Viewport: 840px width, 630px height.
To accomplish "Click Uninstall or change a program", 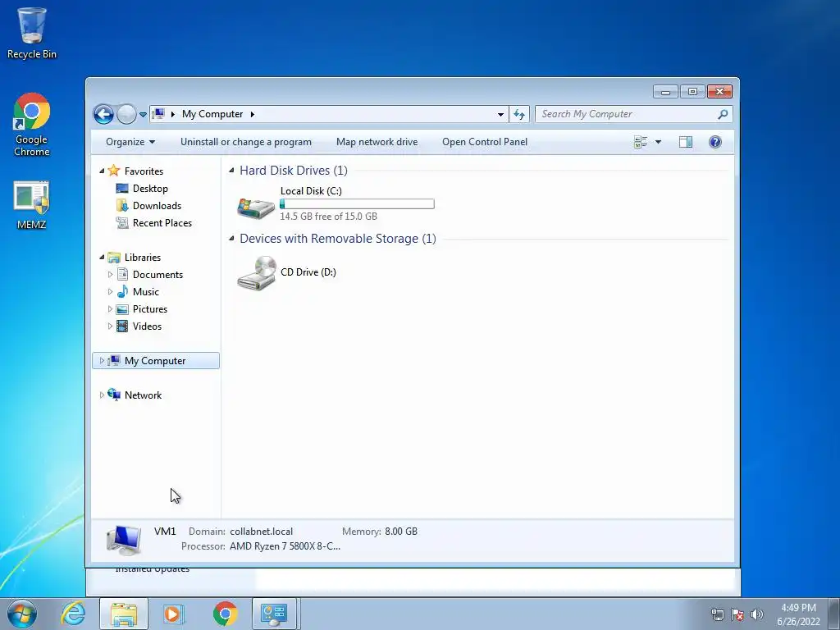I will tap(246, 142).
